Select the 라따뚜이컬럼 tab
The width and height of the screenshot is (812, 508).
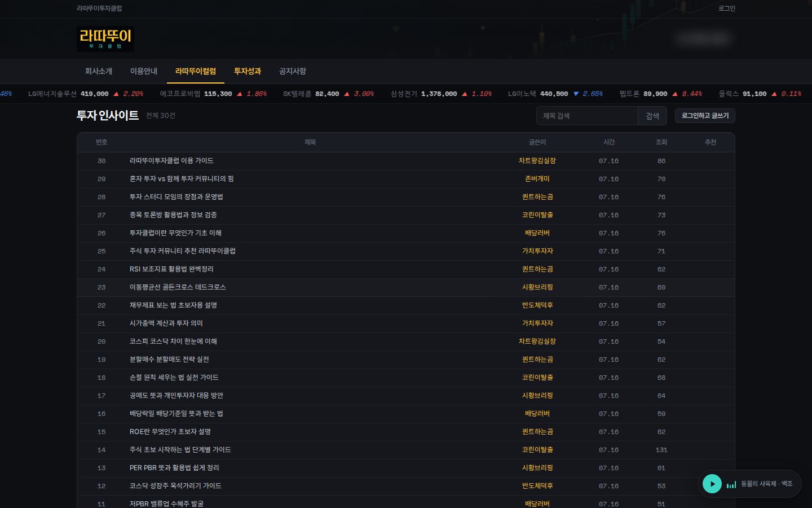click(196, 71)
